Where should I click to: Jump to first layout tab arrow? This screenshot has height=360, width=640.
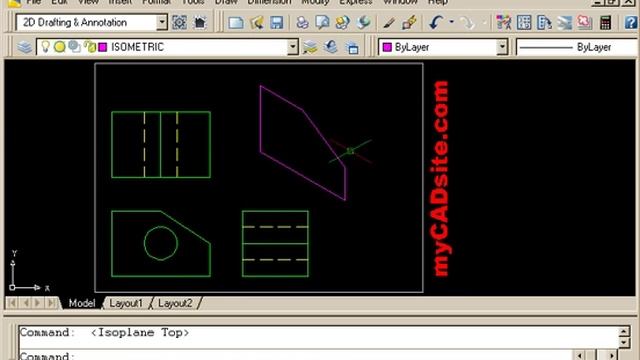click(12, 303)
